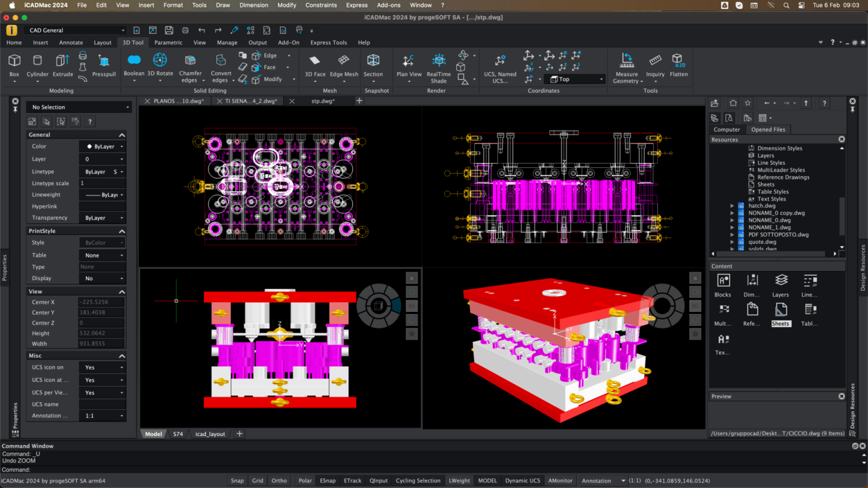Viewport: 868px width, 488px height.
Task: Activate the Extrude tool
Action: (x=63, y=65)
